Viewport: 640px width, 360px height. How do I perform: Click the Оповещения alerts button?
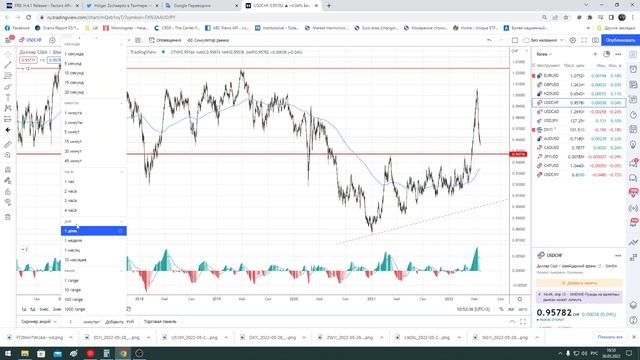pyautogui.click(x=165, y=40)
